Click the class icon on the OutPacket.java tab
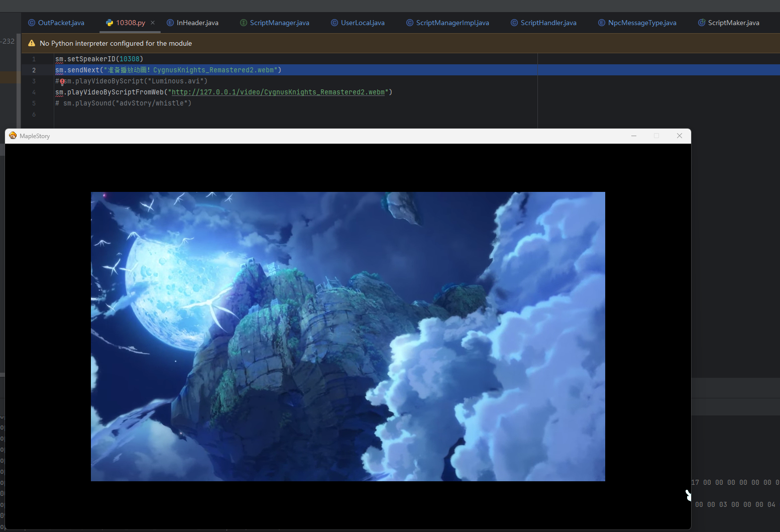Image resolution: width=780 pixels, height=532 pixels. tap(32, 23)
